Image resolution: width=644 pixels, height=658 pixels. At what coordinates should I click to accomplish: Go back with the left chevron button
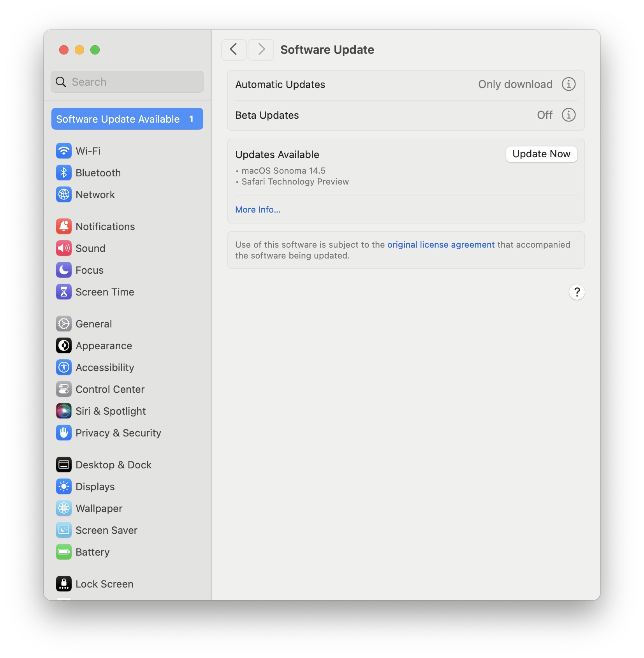pyautogui.click(x=234, y=49)
